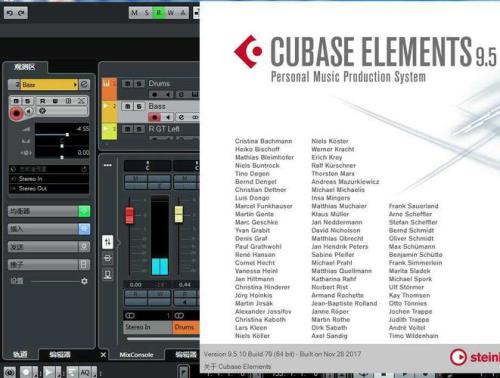Image resolution: width=500 pixels, height=378 pixels.
Task: Open the Stereo In input routing dropdown
Action: pyautogui.click(x=49, y=179)
